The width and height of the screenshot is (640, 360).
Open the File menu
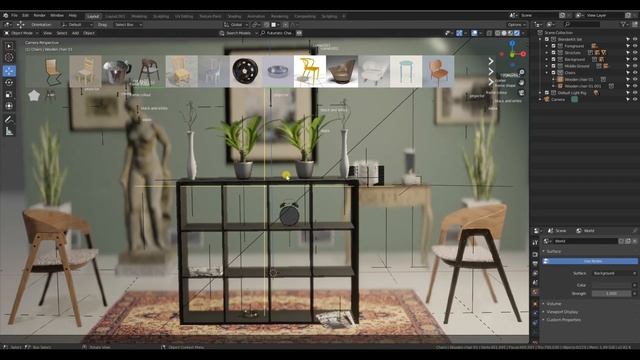14,16
